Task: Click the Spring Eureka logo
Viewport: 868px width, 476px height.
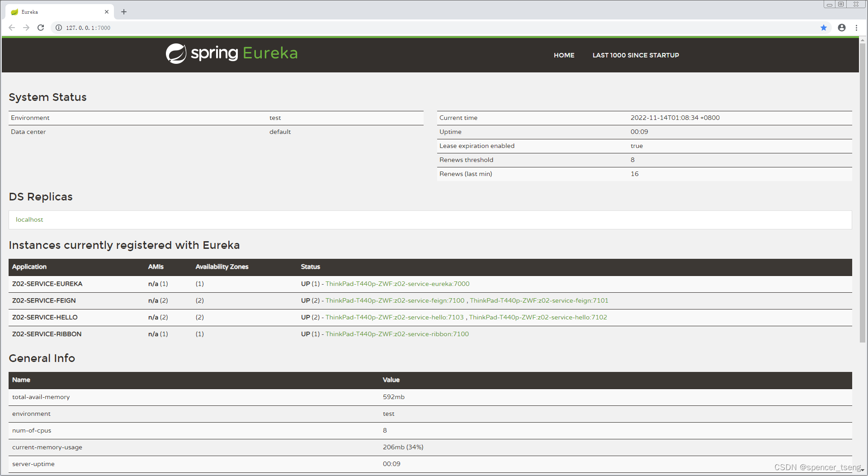Action: click(x=231, y=53)
